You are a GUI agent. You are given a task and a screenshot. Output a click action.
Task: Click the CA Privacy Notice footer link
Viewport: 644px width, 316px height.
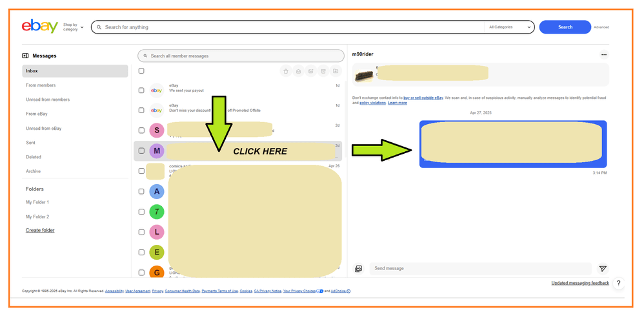pos(267,291)
